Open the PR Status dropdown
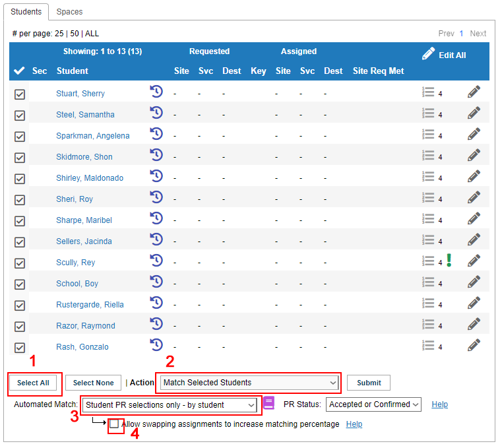The width and height of the screenshot is (500, 448). pyautogui.click(x=373, y=404)
